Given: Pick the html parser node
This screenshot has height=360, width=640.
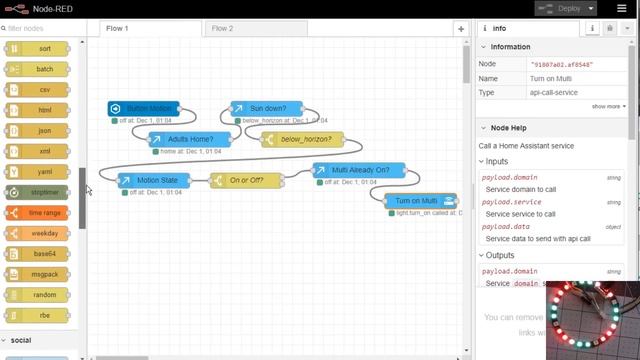Looking at the screenshot, I should click(37, 110).
